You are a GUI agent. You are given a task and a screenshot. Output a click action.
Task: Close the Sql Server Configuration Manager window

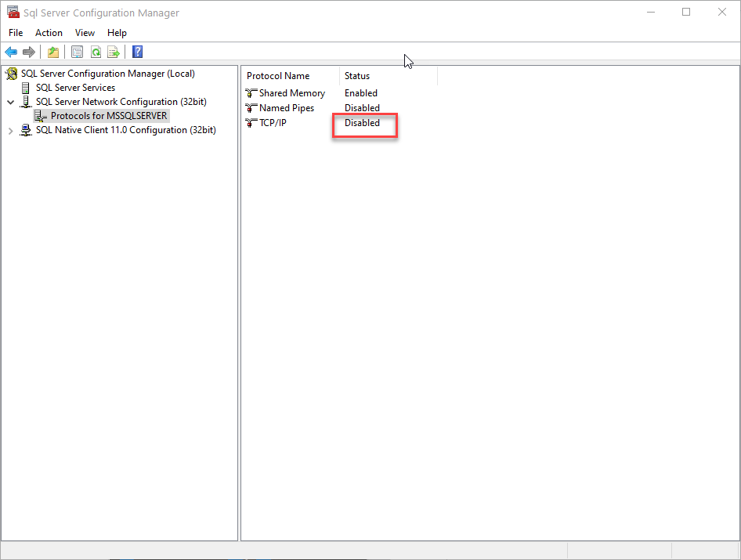(x=722, y=13)
